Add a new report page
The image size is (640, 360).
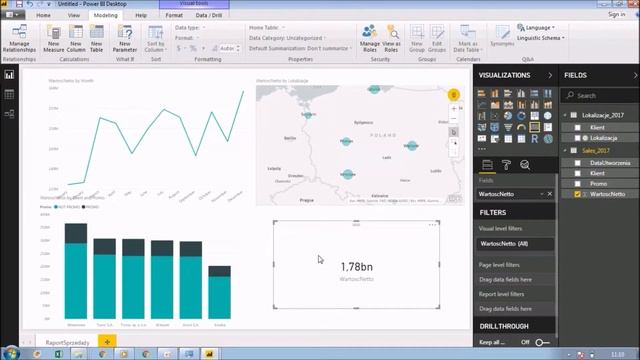click(107, 342)
